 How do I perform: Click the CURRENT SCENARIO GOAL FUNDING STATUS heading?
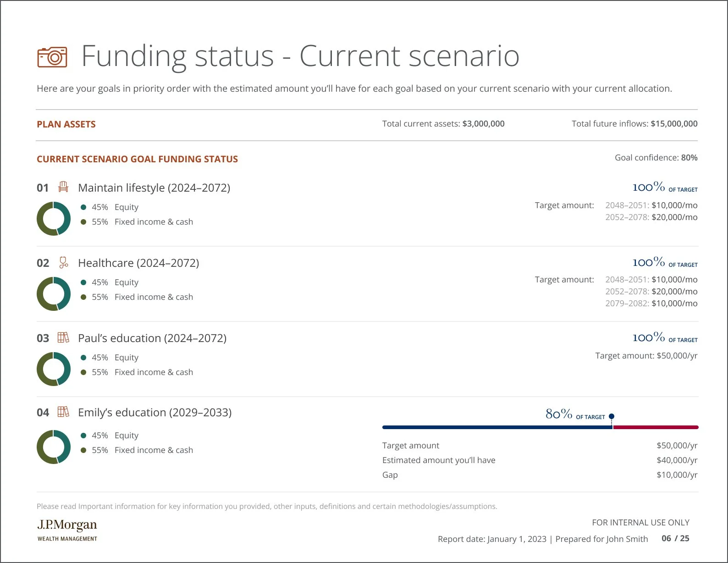[137, 159]
